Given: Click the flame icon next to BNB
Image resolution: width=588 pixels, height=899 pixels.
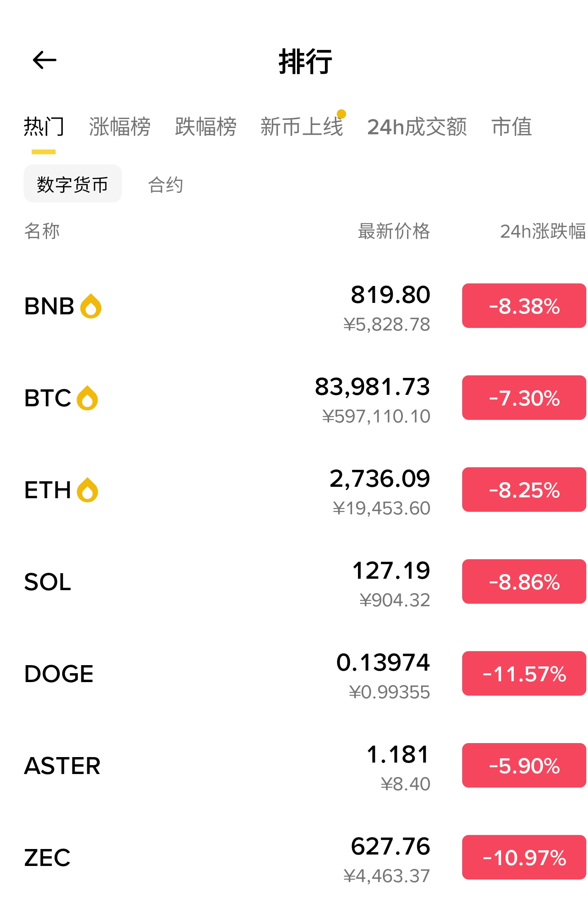Looking at the screenshot, I should point(91,306).
